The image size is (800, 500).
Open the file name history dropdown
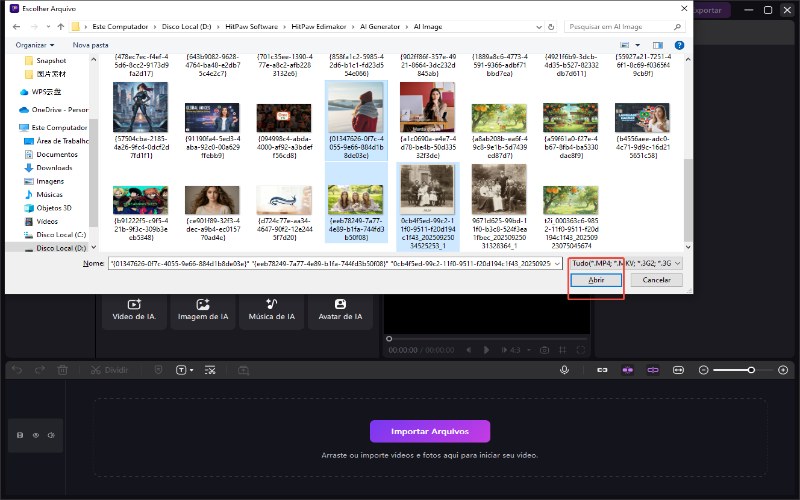[x=557, y=263]
